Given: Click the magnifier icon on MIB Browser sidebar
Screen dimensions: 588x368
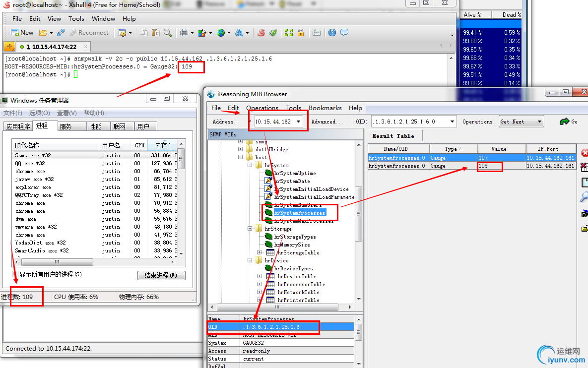Looking at the screenshot, I should (584, 197).
